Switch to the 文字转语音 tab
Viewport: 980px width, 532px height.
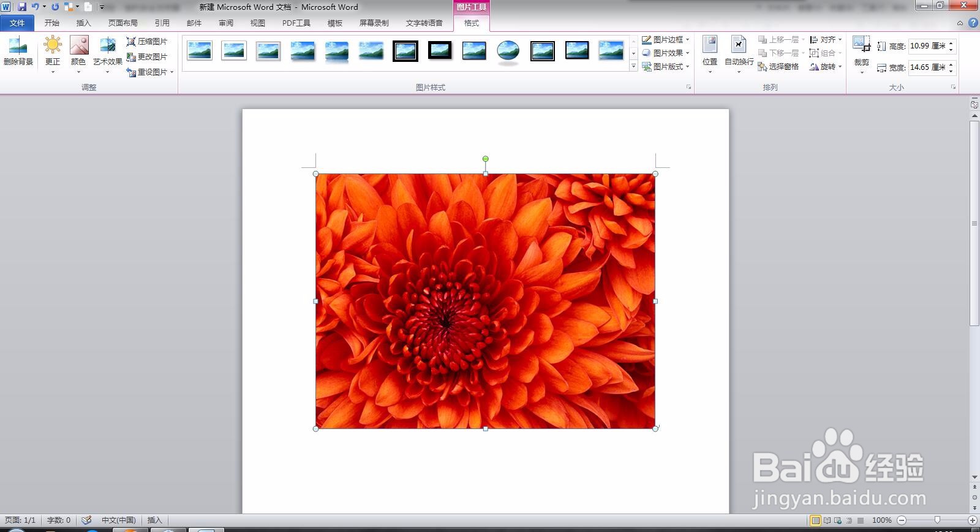[424, 23]
